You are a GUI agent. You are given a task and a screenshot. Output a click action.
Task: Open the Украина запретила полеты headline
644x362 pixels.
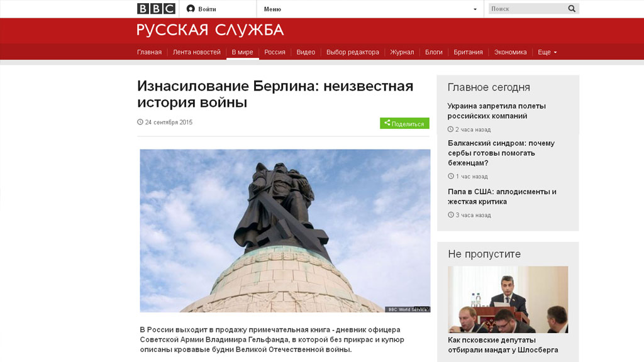[497, 111]
